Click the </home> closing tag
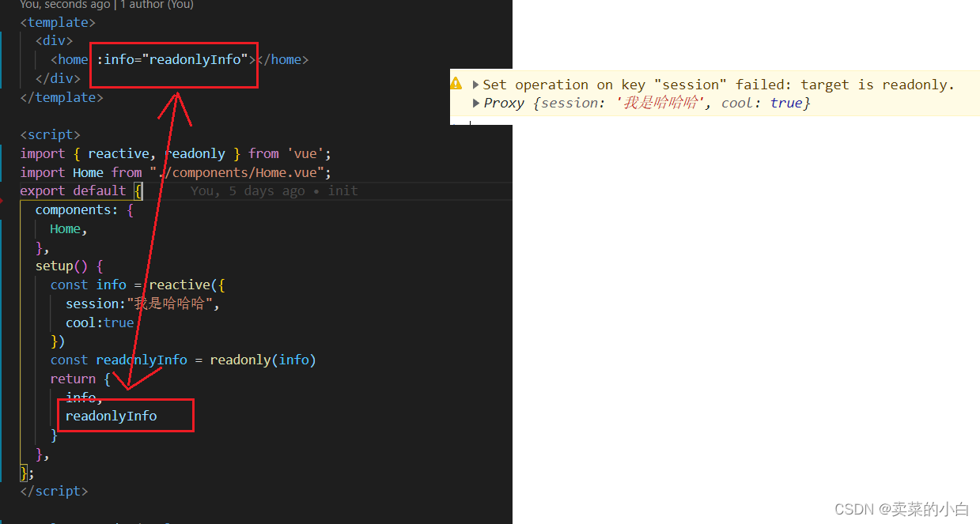 (283, 59)
